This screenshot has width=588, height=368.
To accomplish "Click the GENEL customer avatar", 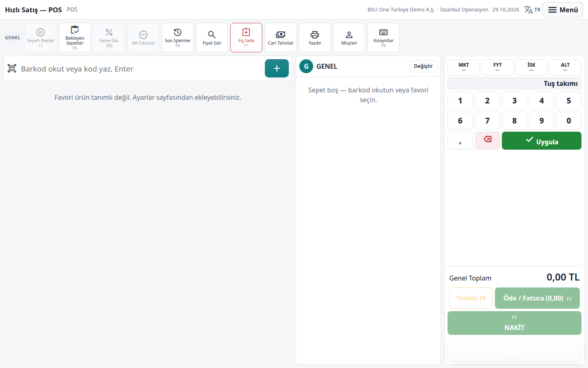I will 306,66.
